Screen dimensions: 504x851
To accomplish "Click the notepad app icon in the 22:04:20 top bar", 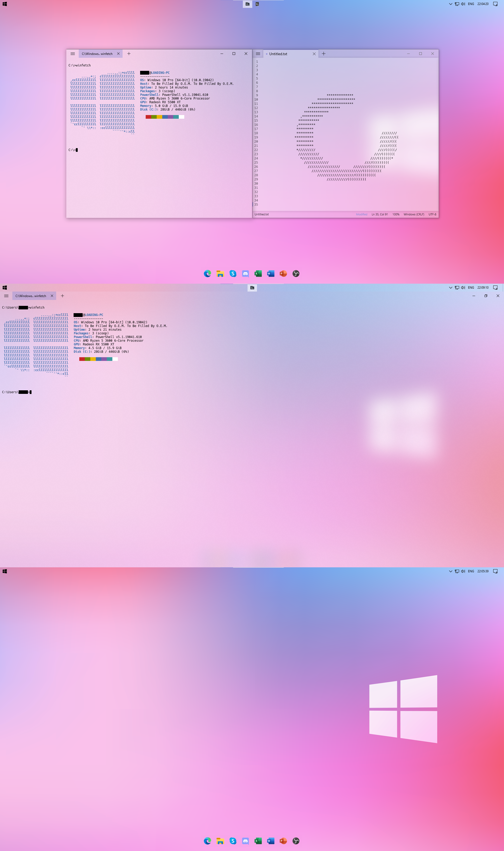I will click(x=257, y=4).
